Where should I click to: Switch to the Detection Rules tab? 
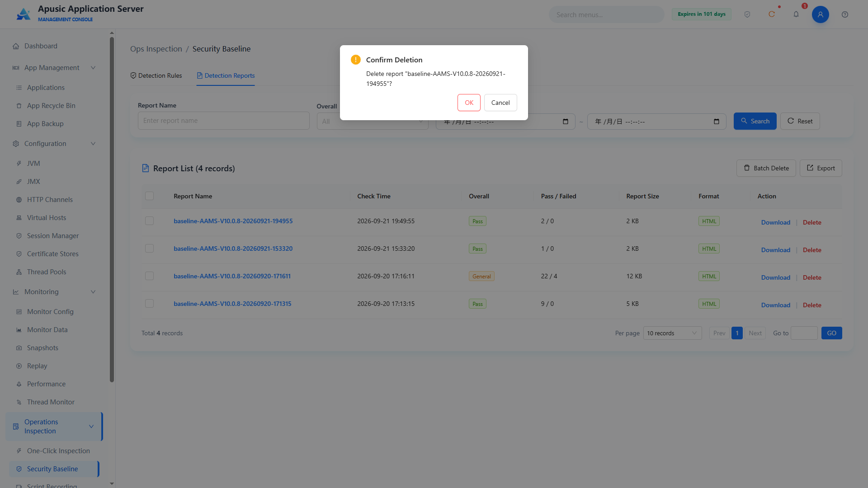click(156, 75)
